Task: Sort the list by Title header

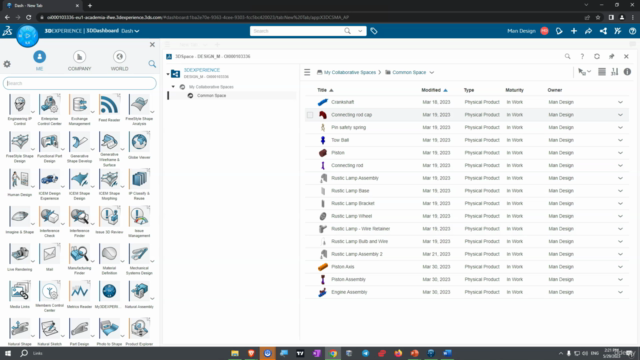Action: point(322,90)
